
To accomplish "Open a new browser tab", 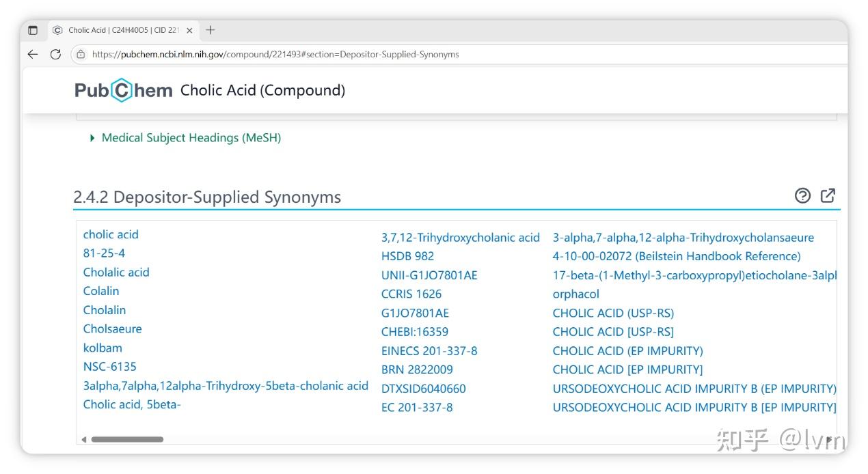I will 211,30.
